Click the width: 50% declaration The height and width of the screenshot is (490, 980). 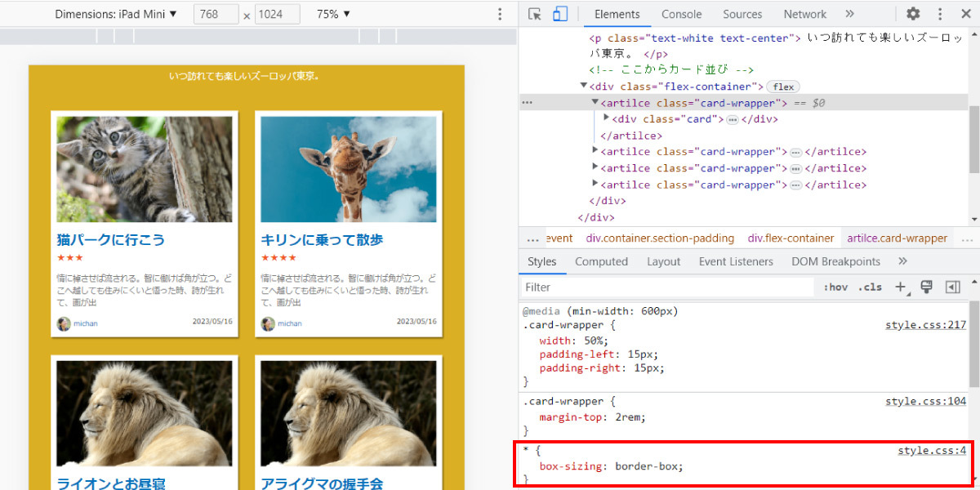(574, 341)
